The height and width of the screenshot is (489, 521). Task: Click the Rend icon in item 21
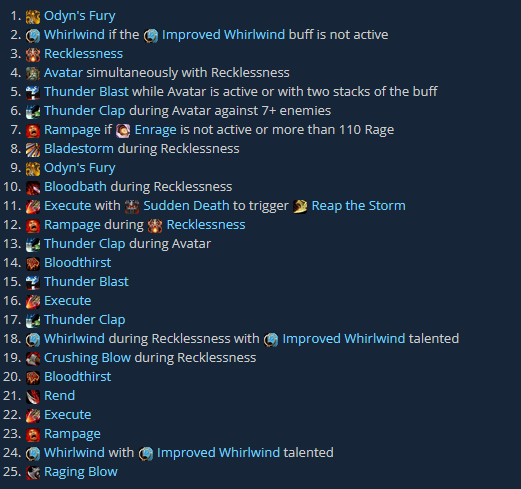coord(33,397)
